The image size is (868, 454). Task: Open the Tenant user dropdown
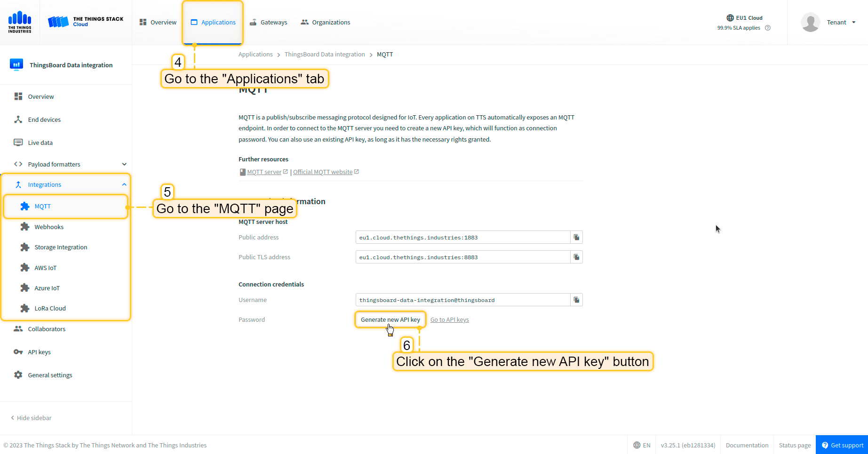point(841,23)
